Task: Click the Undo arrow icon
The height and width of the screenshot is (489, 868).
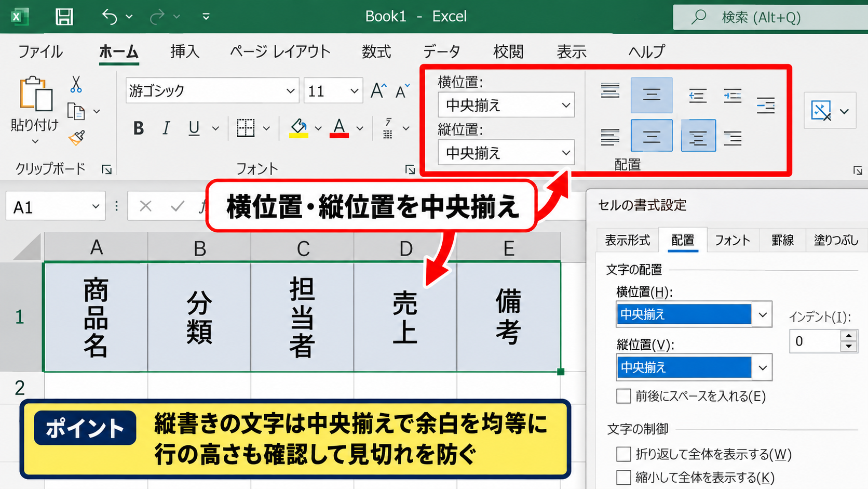Action: click(110, 17)
